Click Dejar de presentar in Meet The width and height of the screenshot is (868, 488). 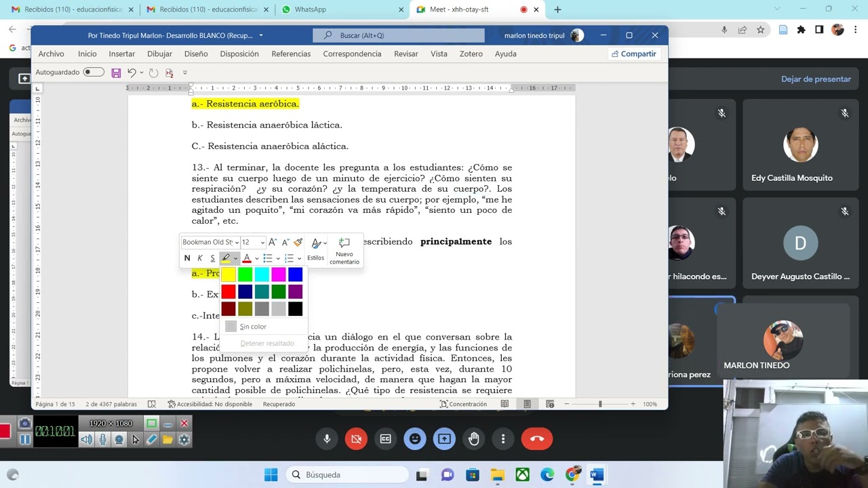[816, 79]
